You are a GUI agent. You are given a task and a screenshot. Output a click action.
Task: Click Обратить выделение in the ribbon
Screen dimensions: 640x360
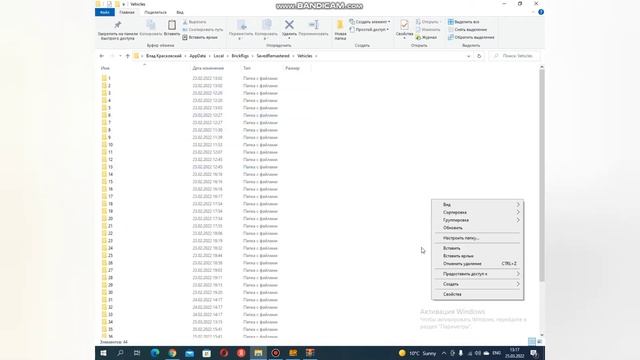[x=471, y=37]
